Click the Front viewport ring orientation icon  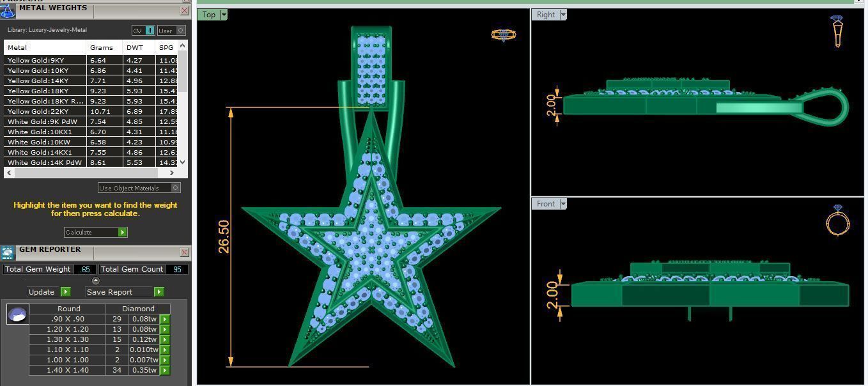[x=838, y=220]
